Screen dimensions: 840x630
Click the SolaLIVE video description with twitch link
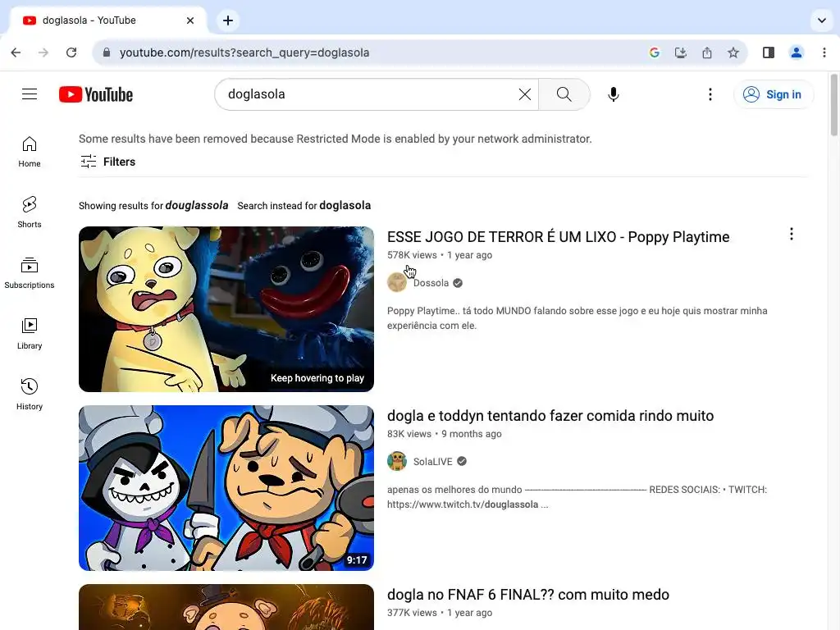click(x=577, y=497)
